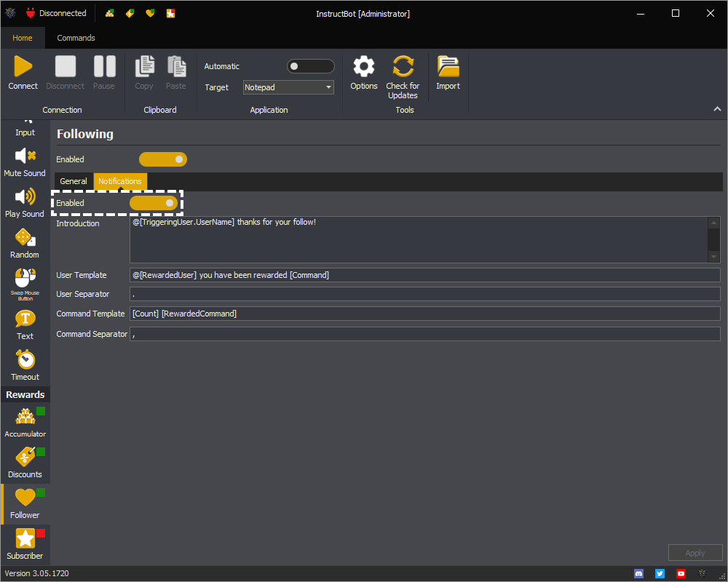The width and height of the screenshot is (728, 582).
Task: Open the Subscriber reward in sidebar
Action: [x=25, y=544]
